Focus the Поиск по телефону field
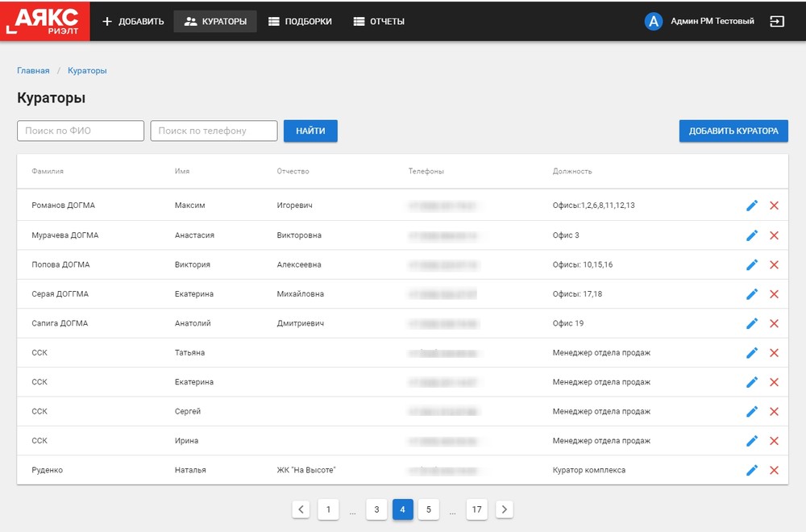 click(x=214, y=131)
